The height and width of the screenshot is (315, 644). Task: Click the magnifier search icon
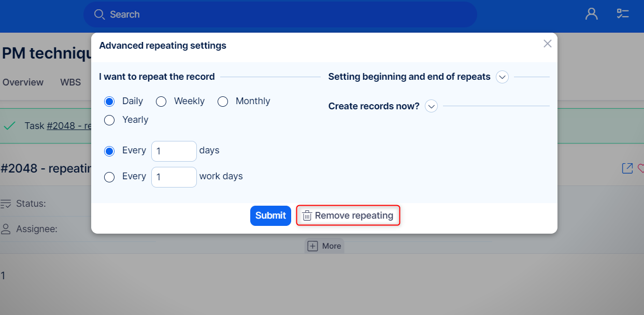tap(99, 15)
